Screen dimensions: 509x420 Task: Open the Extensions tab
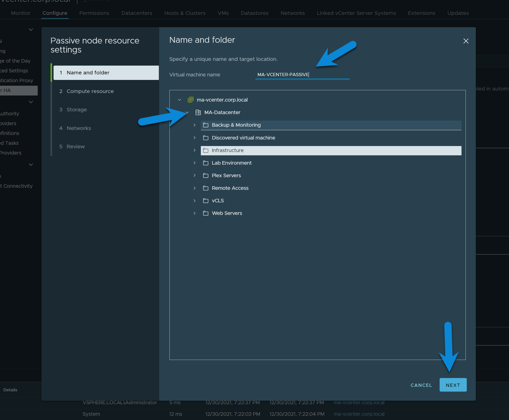click(422, 13)
